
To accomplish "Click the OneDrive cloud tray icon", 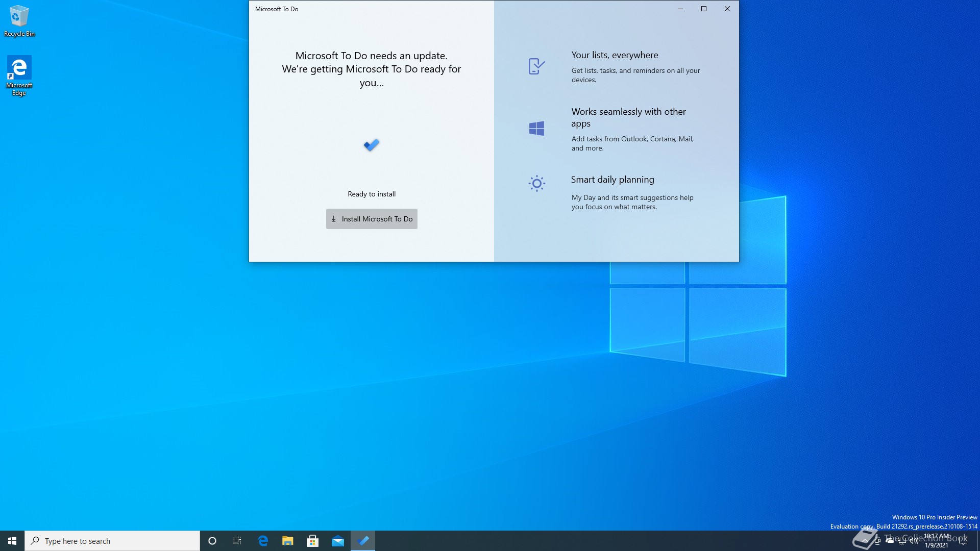I will click(890, 540).
